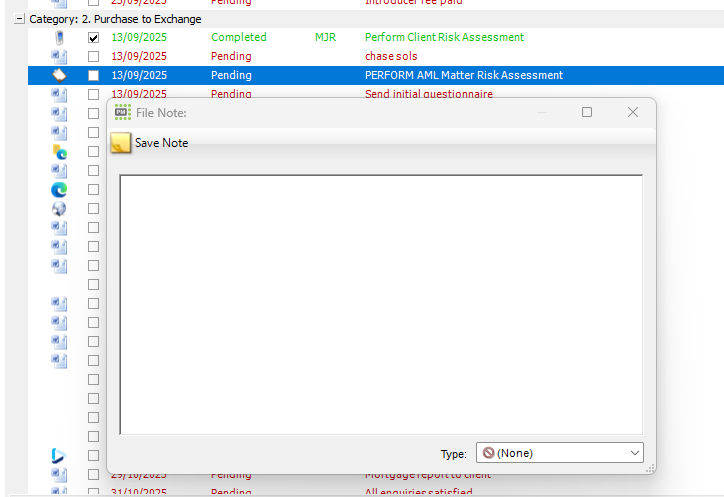Close the File Note window
Image resolution: width=724 pixels, height=497 pixels.
(633, 112)
